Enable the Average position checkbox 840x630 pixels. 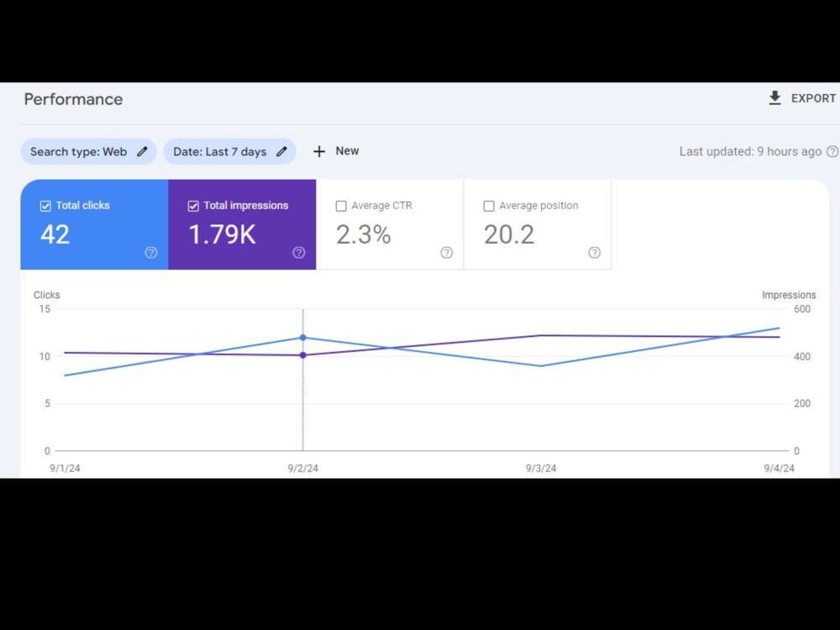click(489, 206)
